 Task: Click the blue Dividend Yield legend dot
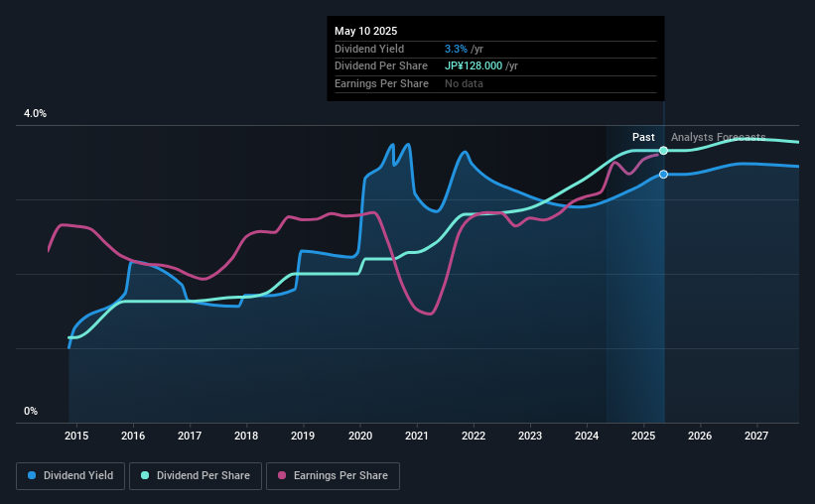coord(32,475)
